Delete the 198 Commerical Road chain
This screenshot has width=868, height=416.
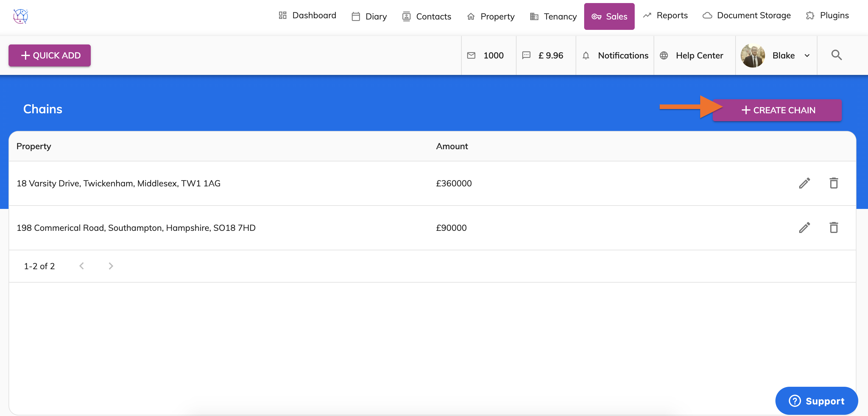coord(834,228)
